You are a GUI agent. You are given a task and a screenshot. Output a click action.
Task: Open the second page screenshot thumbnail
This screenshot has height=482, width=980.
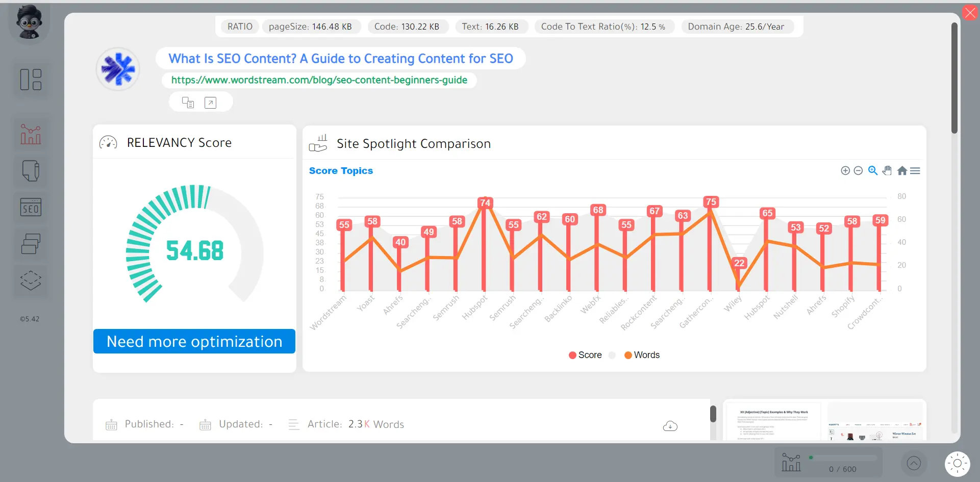click(x=874, y=422)
